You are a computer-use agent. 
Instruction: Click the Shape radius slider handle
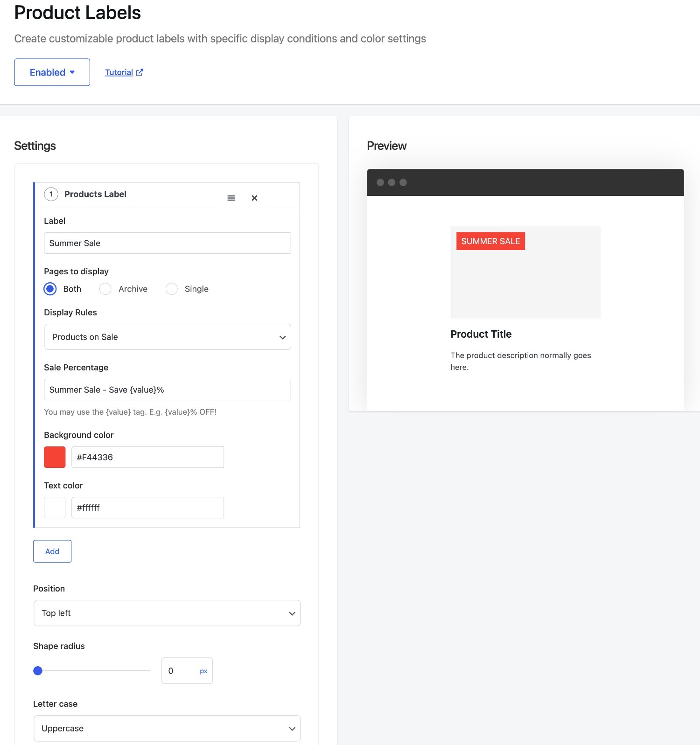(38, 671)
